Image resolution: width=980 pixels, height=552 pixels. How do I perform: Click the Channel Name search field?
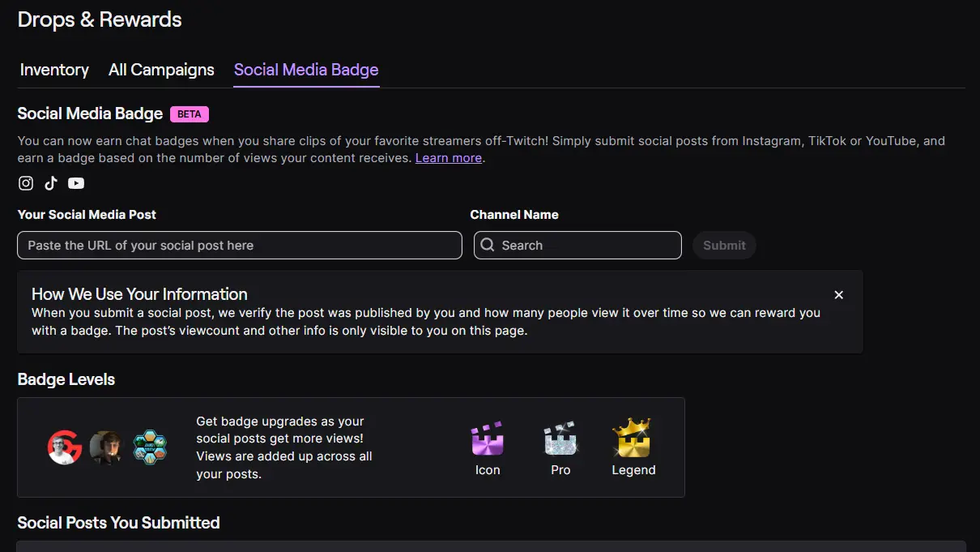click(577, 245)
